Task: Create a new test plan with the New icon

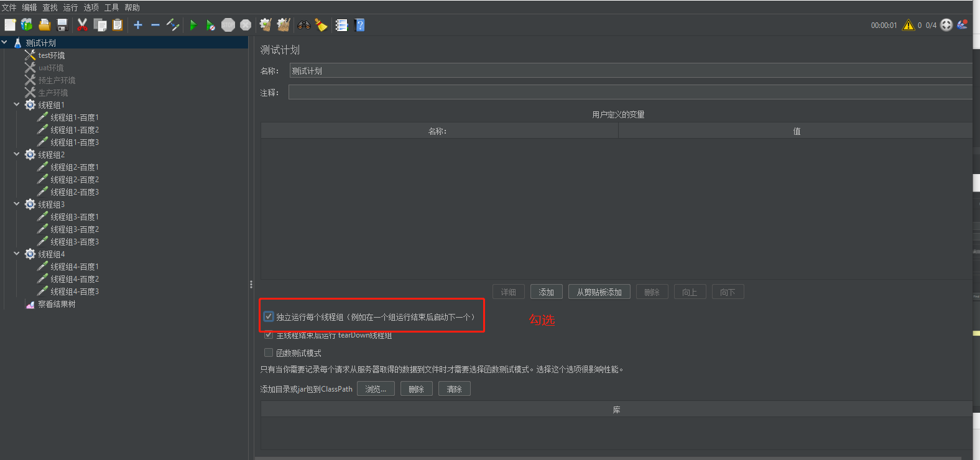Action: (10, 25)
